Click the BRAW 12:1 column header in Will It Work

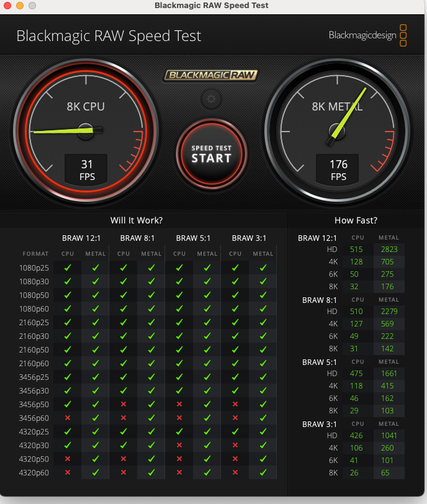click(81, 238)
